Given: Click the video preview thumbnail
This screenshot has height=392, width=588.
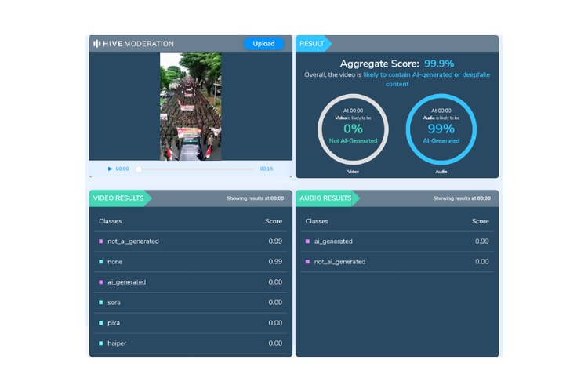Looking at the screenshot, I should click(x=191, y=106).
